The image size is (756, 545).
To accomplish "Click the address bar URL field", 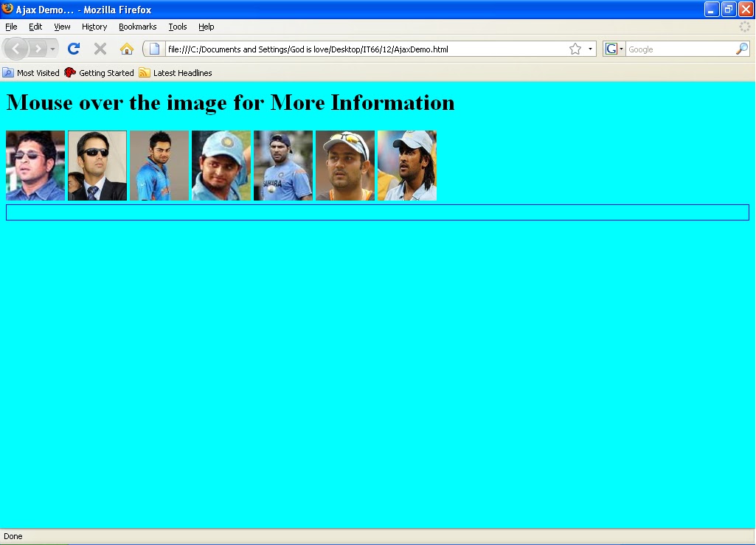I will pyautogui.click(x=367, y=49).
